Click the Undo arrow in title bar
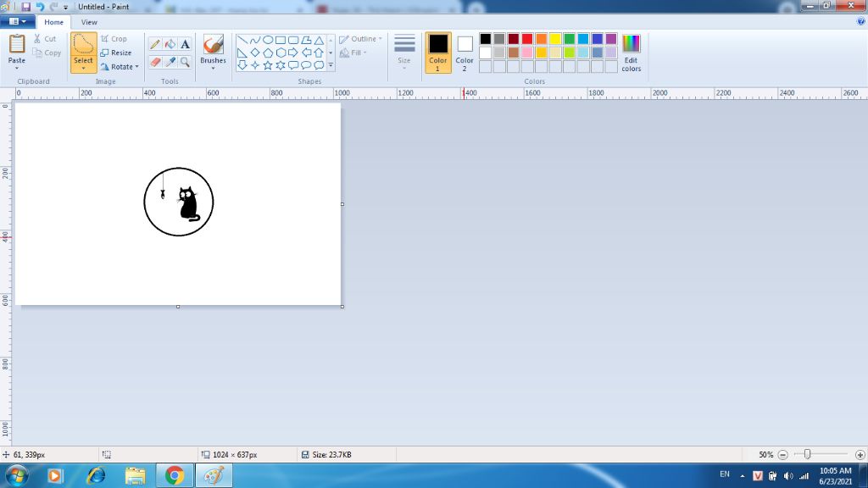Image resolution: width=868 pixels, height=488 pixels. 40,7
